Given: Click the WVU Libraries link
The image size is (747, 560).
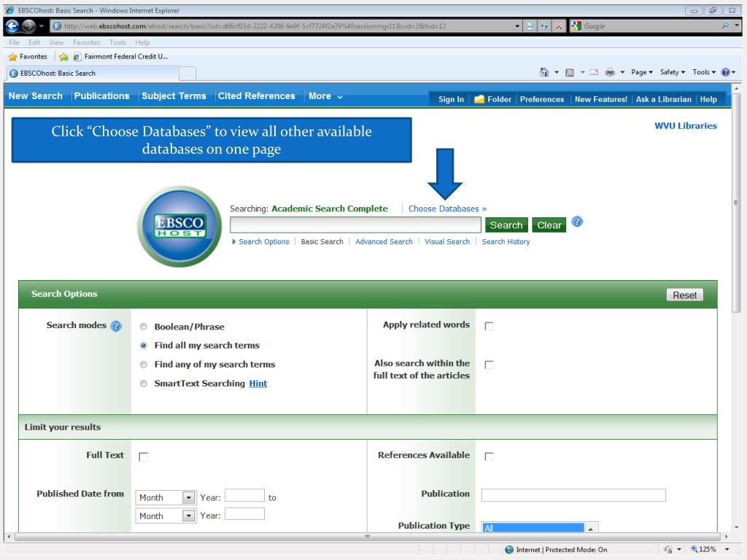Looking at the screenshot, I should tap(686, 125).
